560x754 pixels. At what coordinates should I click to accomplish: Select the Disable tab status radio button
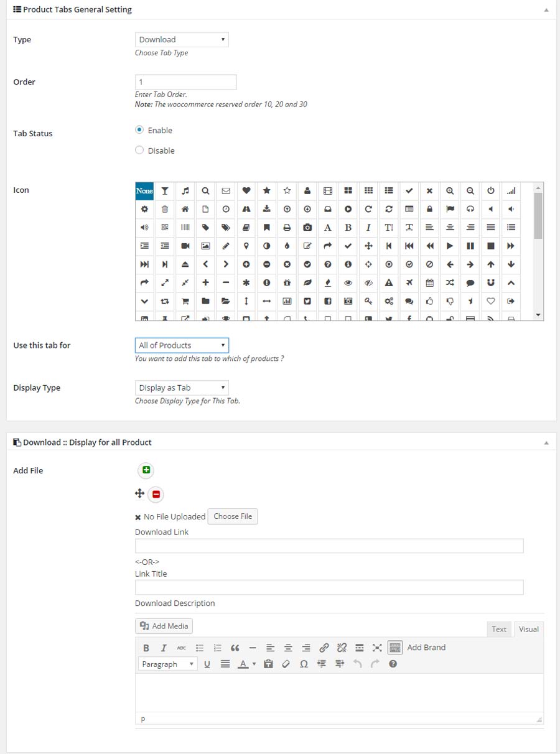[139, 150]
